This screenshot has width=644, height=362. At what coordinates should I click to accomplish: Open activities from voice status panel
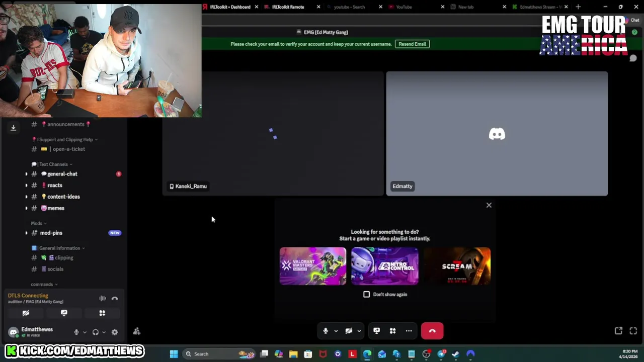pyautogui.click(x=102, y=313)
